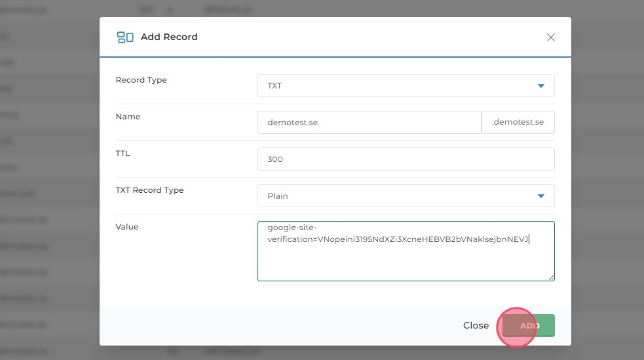
Task: Select the "TTL" label text
Action: pos(123,153)
